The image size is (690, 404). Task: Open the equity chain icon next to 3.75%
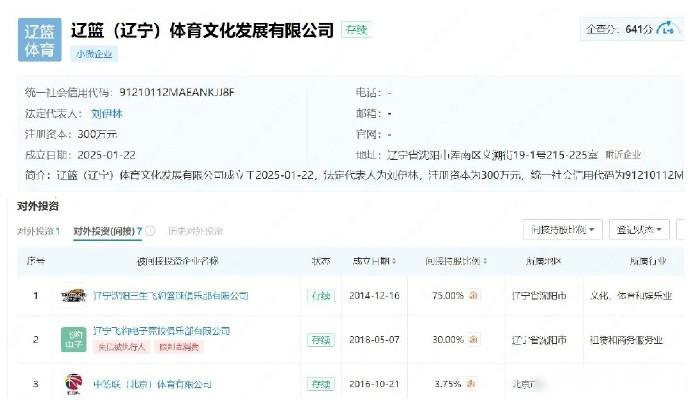[x=471, y=384]
